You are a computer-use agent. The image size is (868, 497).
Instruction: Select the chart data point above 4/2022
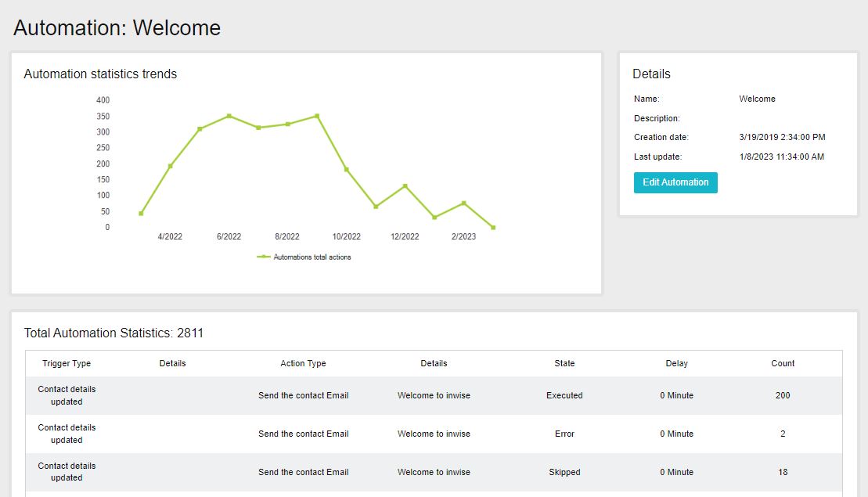point(171,166)
